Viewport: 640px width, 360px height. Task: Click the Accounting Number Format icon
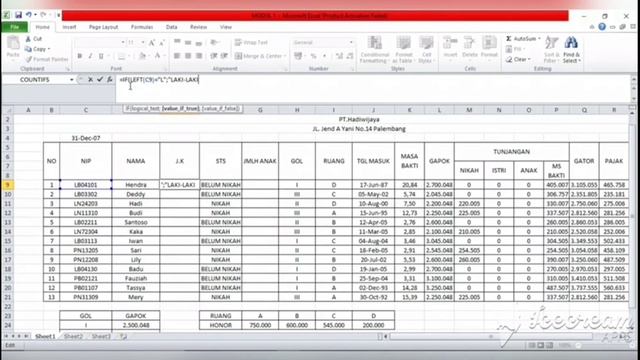click(298, 56)
